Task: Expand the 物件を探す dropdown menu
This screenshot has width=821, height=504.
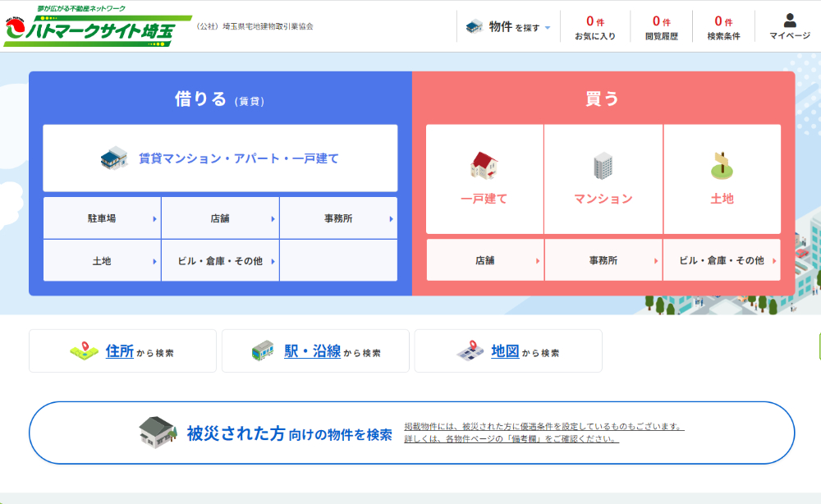Action: point(508,27)
